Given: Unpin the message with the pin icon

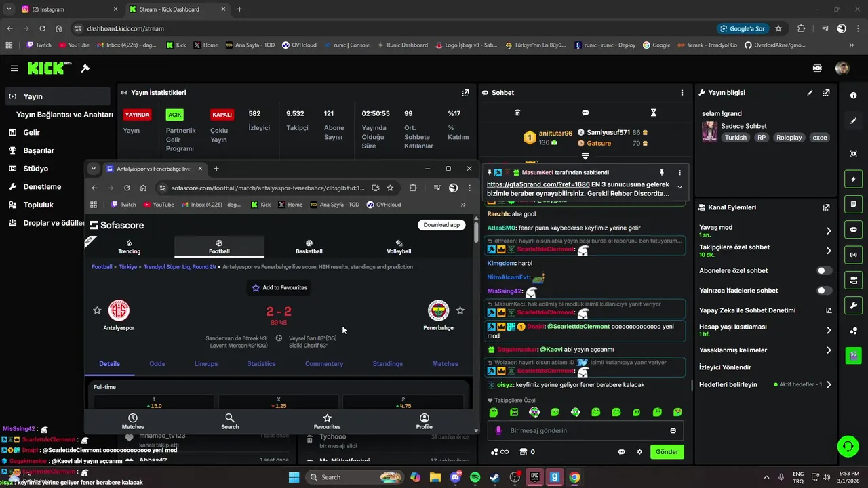Looking at the screenshot, I should (662, 173).
